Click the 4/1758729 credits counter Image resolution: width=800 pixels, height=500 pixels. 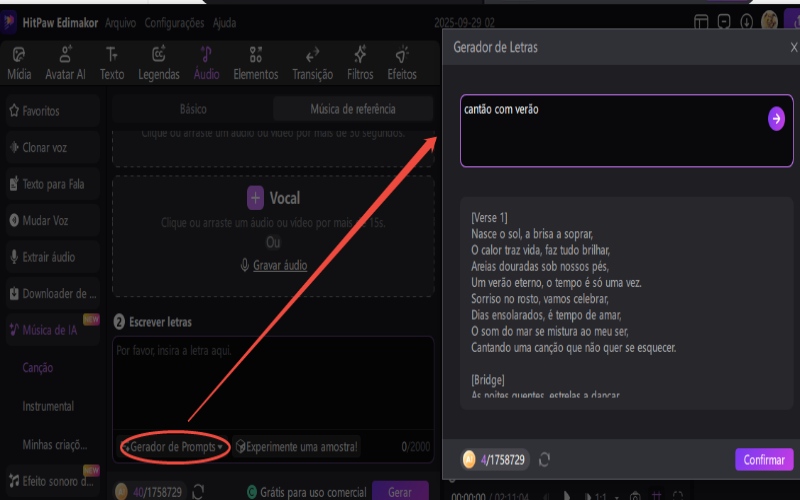(x=503, y=460)
